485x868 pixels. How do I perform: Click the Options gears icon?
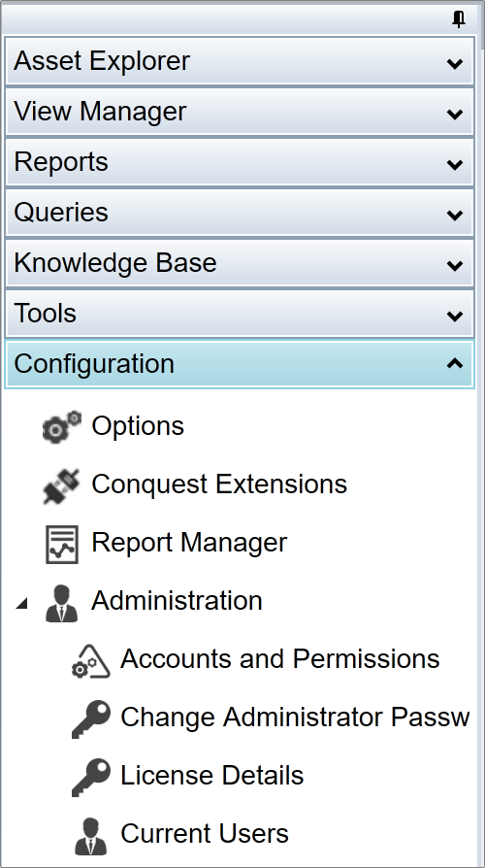61,427
